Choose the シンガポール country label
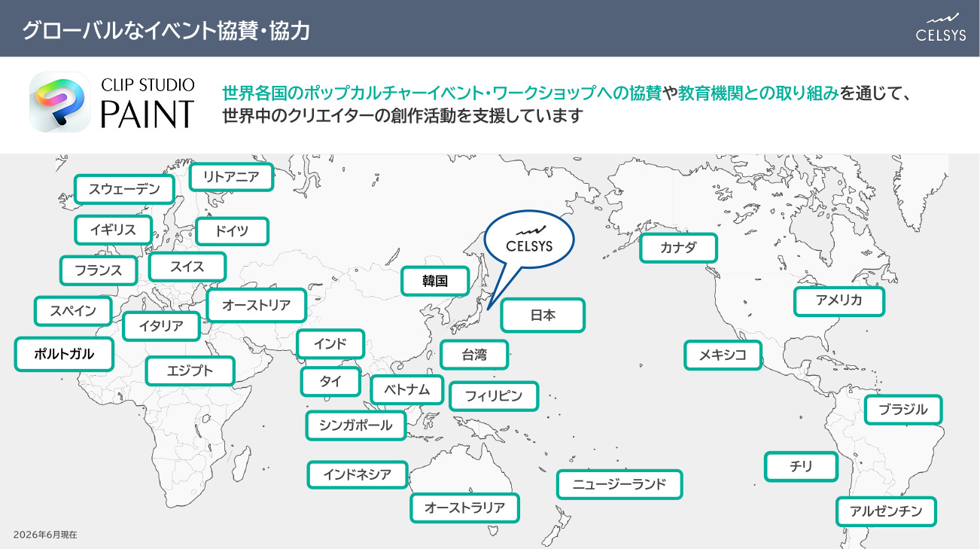This screenshot has height=549, width=980. (x=355, y=425)
